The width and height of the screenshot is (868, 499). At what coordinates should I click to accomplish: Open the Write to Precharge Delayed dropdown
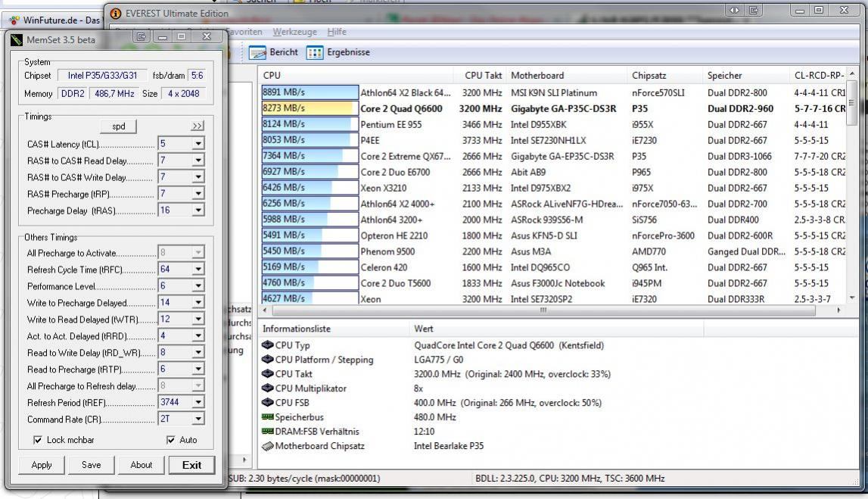[x=198, y=302]
